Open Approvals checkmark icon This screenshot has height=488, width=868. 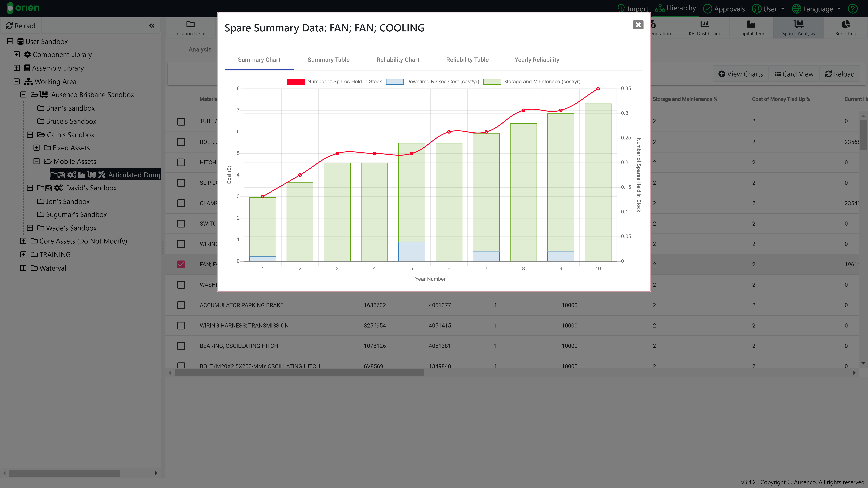(x=708, y=9)
